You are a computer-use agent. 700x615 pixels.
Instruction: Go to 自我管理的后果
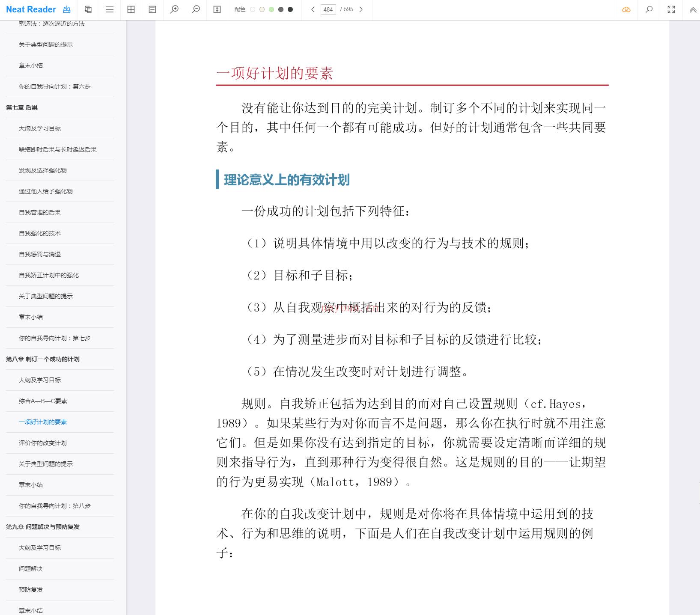point(40,212)
